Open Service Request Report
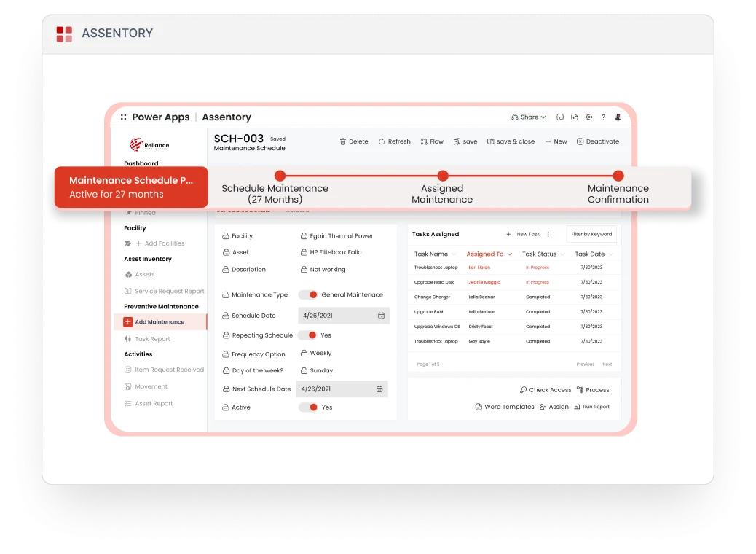Image resolution: width=756 pixels, height=554 pixels. tap(165, 291)
